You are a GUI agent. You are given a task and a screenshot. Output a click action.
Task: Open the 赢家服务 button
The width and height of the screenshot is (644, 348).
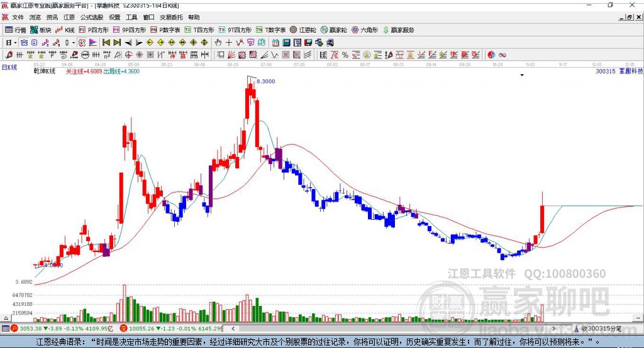pos(398,30)
